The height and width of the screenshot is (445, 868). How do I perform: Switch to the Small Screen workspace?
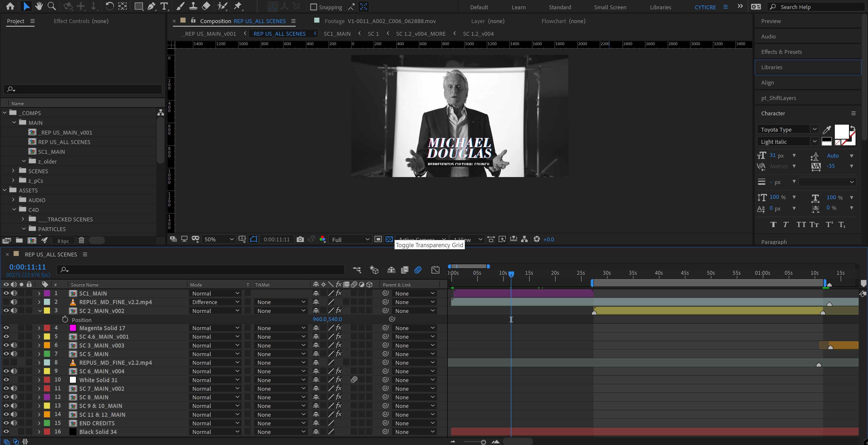(610, 7)
